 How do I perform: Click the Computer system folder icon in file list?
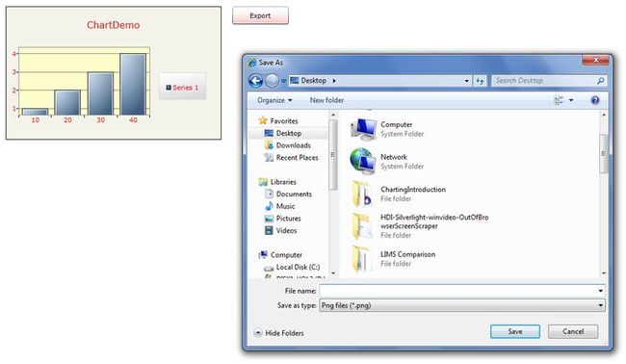(363, 129)
